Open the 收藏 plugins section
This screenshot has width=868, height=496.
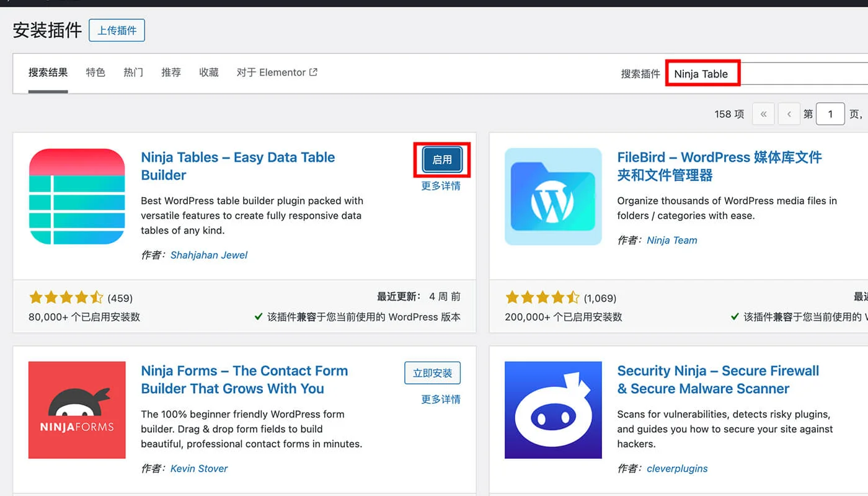(x=209, y=72)
